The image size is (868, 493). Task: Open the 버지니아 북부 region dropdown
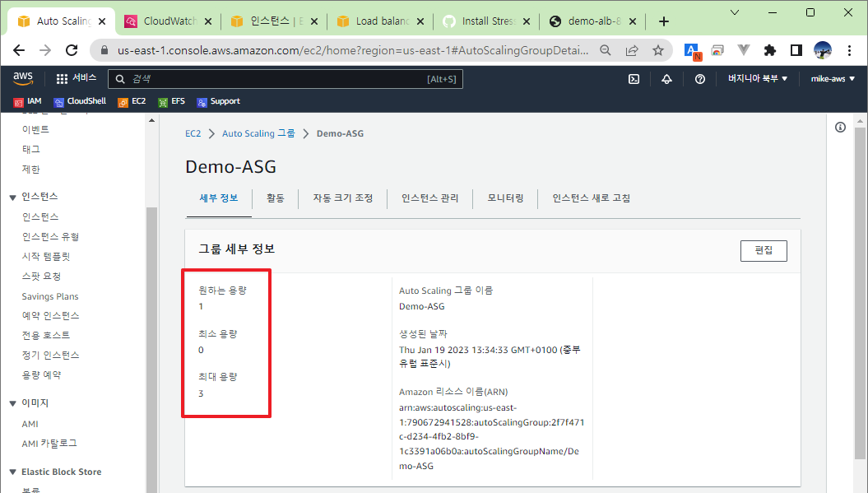coord(757,79)
